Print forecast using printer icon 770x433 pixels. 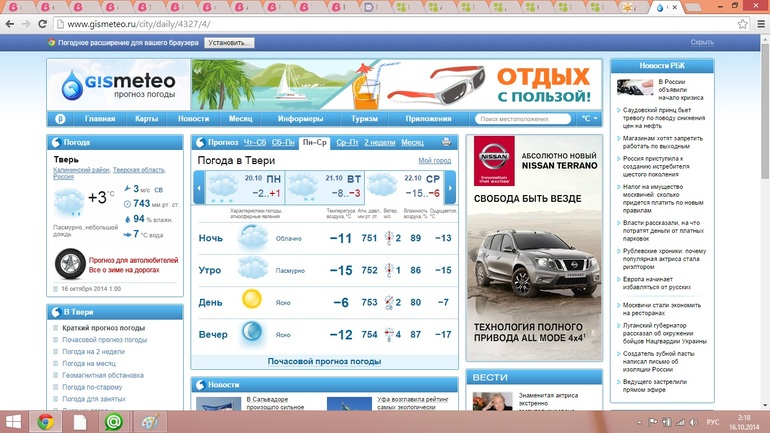click(446, 142)
